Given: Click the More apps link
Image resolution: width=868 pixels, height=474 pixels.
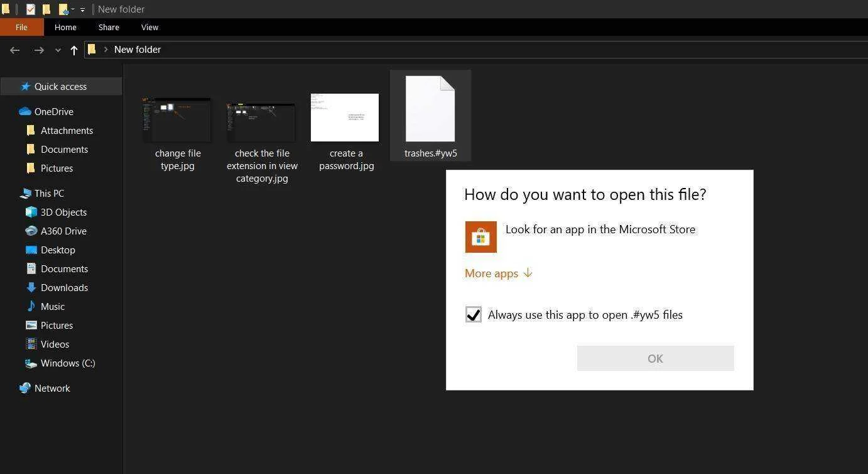Looking at the screenshot, I should [x=499, y=273].
